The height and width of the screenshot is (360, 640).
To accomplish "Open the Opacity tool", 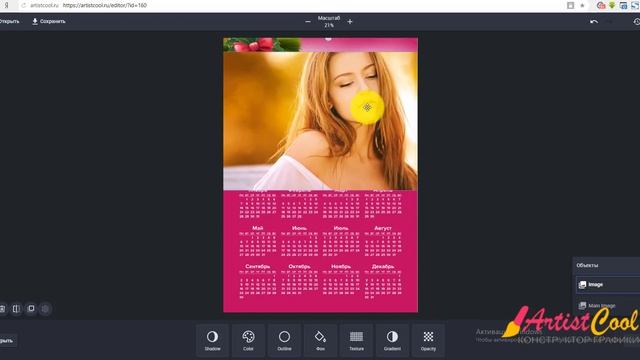I will pyautogui.click(x=428, y=341).
